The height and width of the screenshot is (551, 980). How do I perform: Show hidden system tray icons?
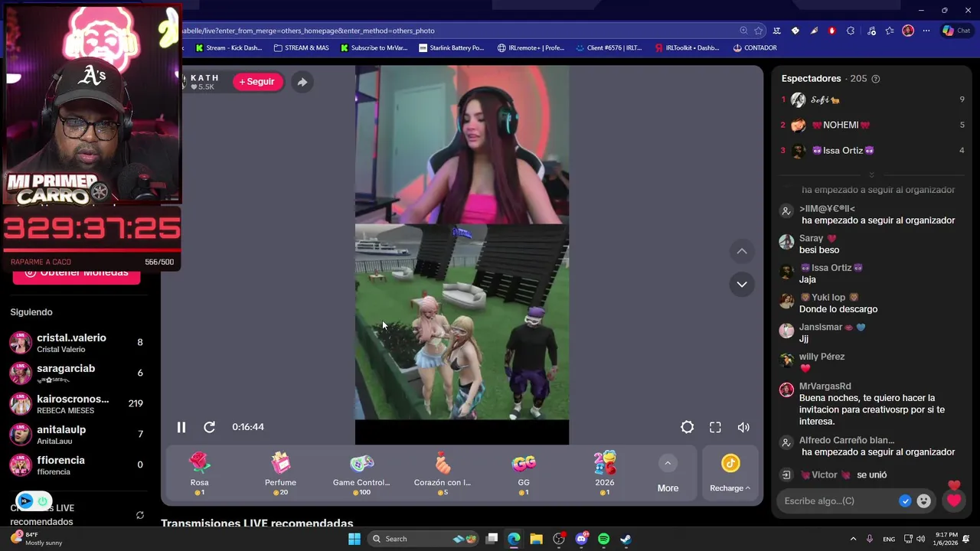tap(853, 539)
